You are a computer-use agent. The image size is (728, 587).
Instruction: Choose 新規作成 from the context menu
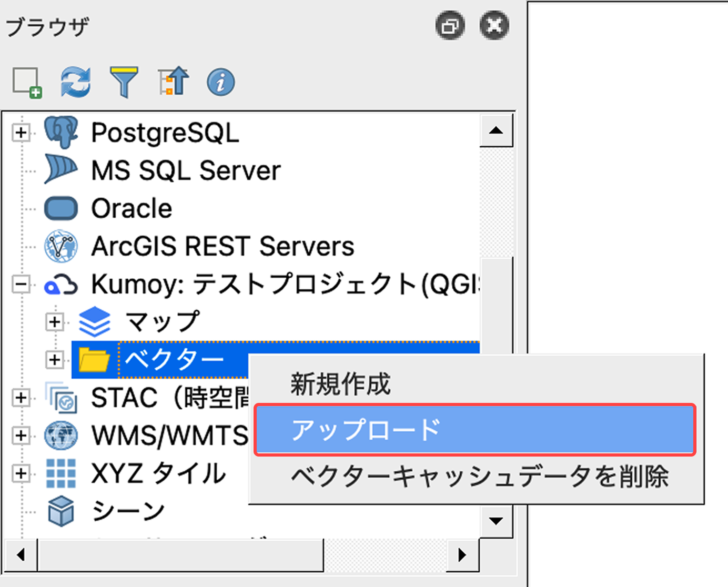[x=340, y=383]
